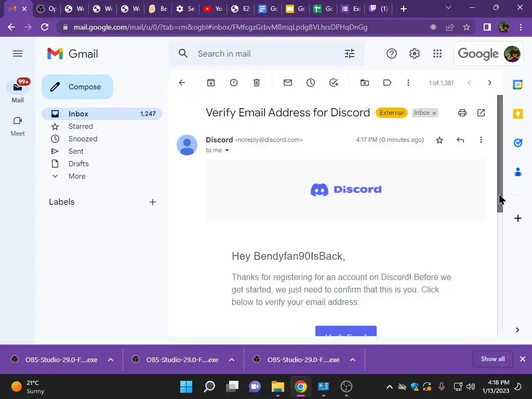
Task: Expand first OBS-Studio download options
Action: [x=111, y=360]
